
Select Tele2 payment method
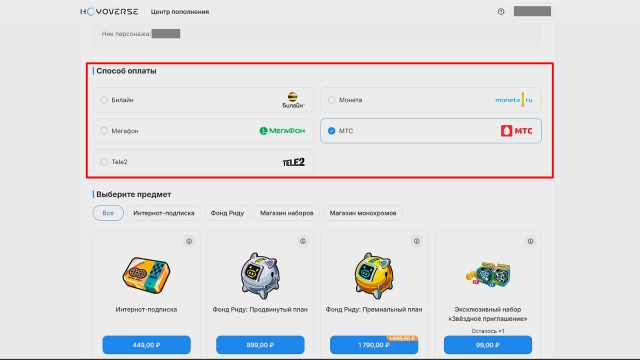pos(203,162)
